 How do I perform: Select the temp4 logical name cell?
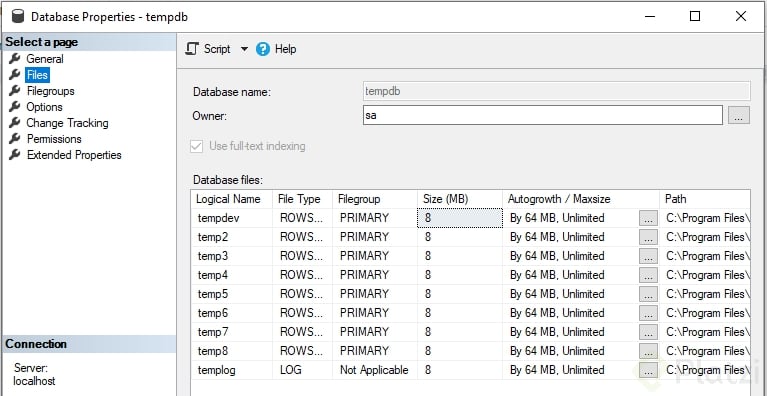tap(231, 275)
